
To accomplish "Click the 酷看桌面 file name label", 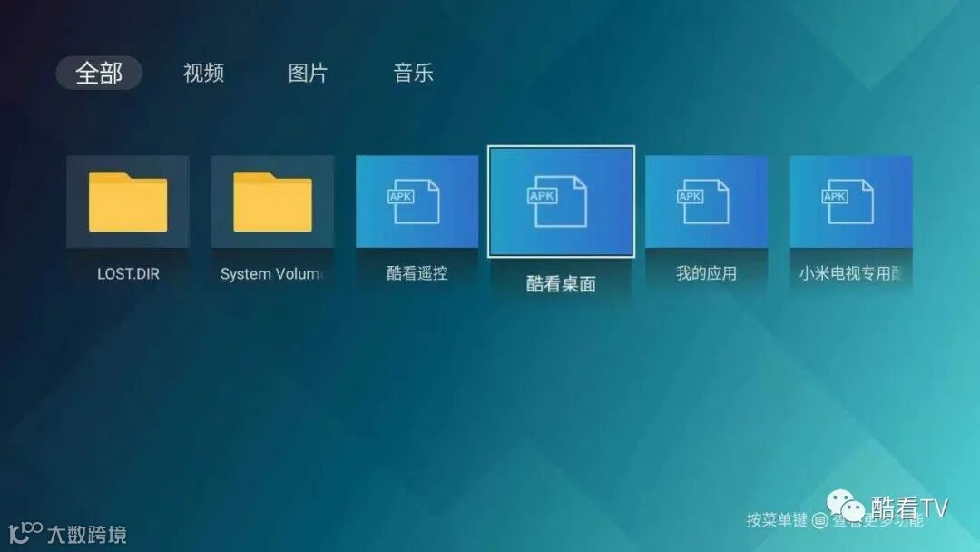I will pyautogui.click(x=562, y=284).
